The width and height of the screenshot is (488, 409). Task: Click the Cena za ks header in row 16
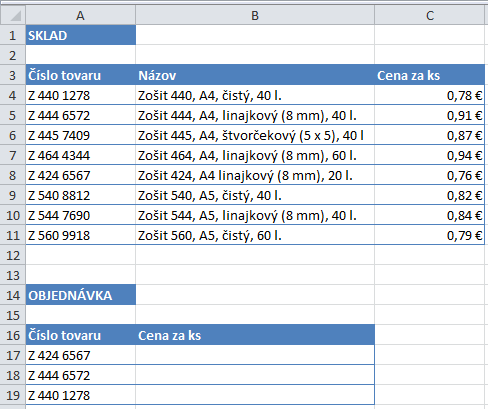coord(255,335)
